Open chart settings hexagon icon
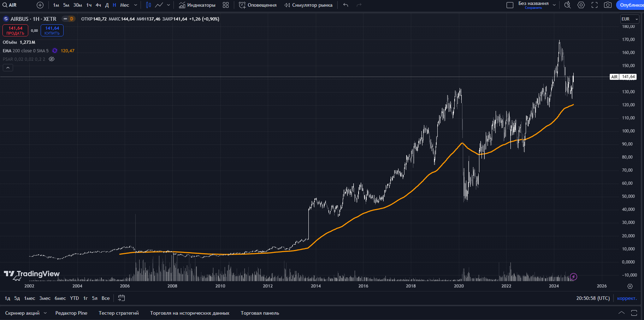The width and height of the screenshot is (644, 320). pyautogui.click(x=581, y=5)
